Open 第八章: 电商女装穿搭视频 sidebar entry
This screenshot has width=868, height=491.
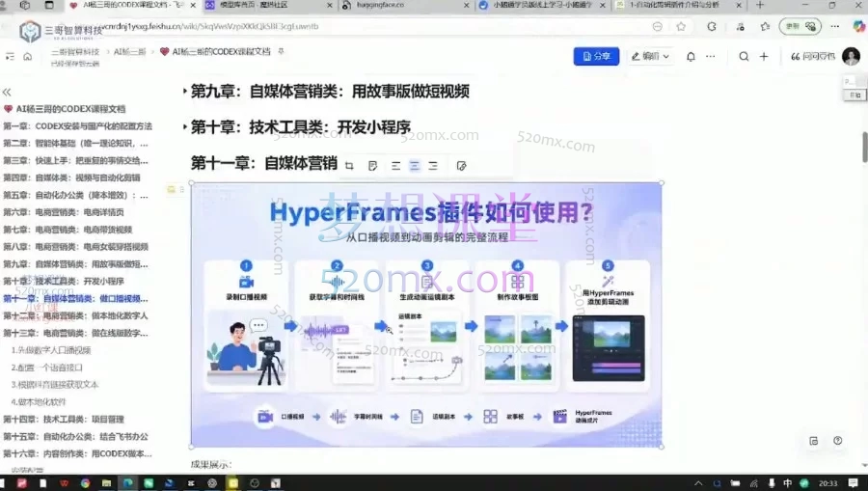76,247
